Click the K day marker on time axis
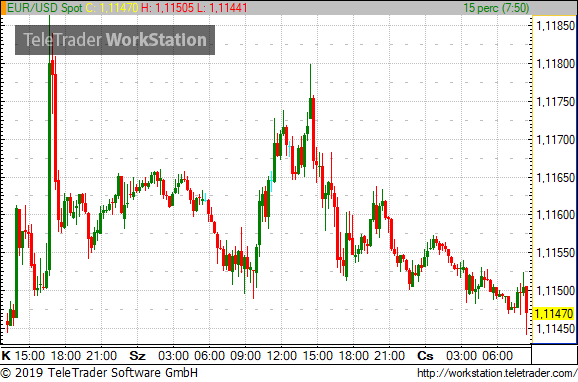Screen dimensions: 578x382 point(6,356)
